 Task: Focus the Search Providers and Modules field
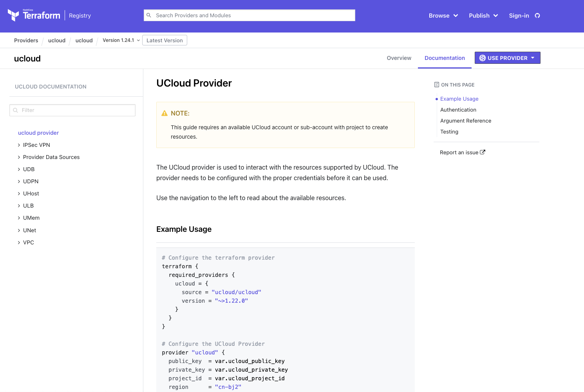point(250,15)
